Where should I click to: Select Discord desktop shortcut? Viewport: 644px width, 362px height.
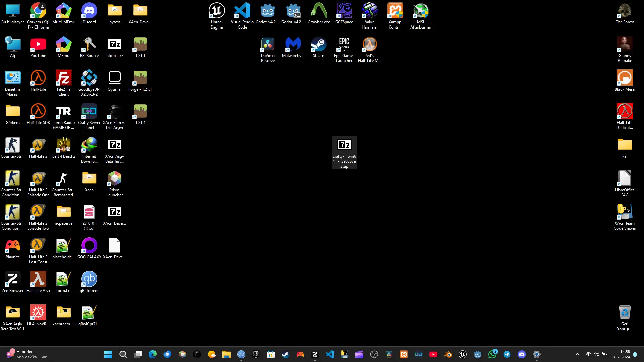(89, 13)
